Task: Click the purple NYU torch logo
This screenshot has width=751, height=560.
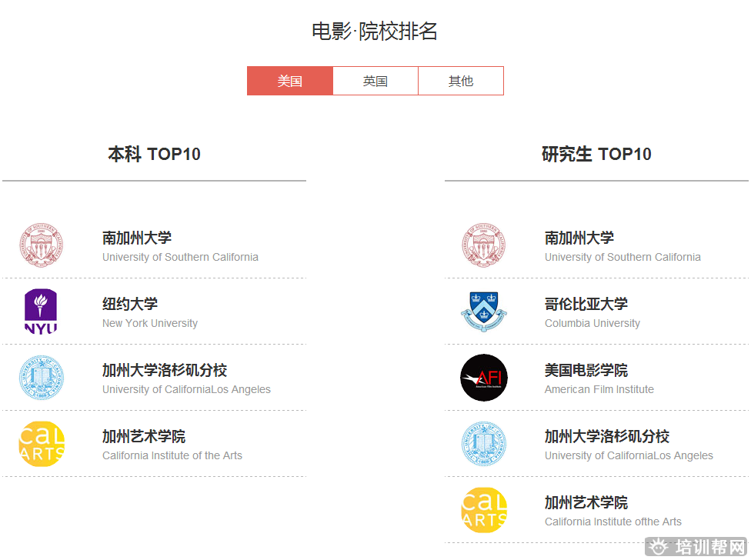Action: click(x=42, y=312)
